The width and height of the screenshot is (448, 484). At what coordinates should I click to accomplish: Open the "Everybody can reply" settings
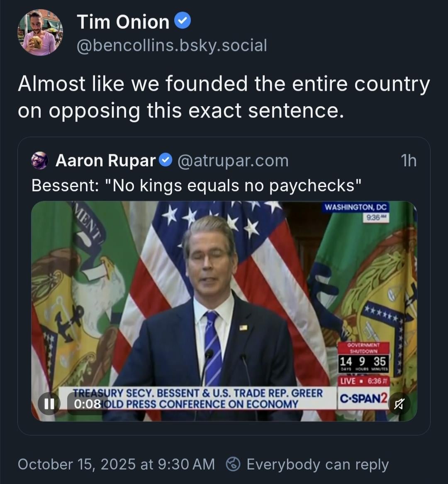tap(317, 465)
